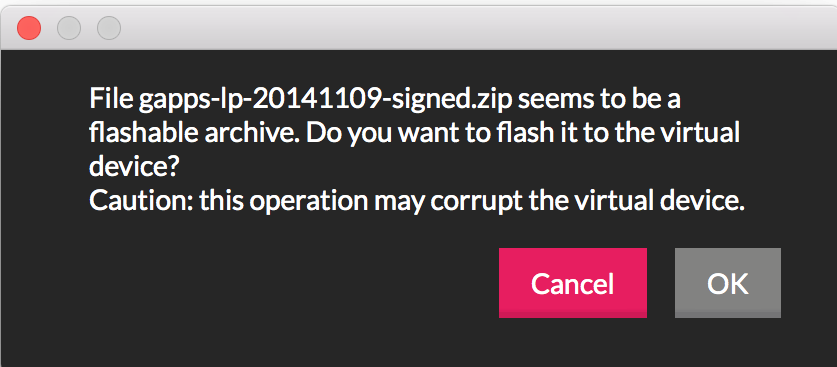This screenshot has height=367, width=837.
Task: Accept flashing the archive via OK
Action: point(728,283)
